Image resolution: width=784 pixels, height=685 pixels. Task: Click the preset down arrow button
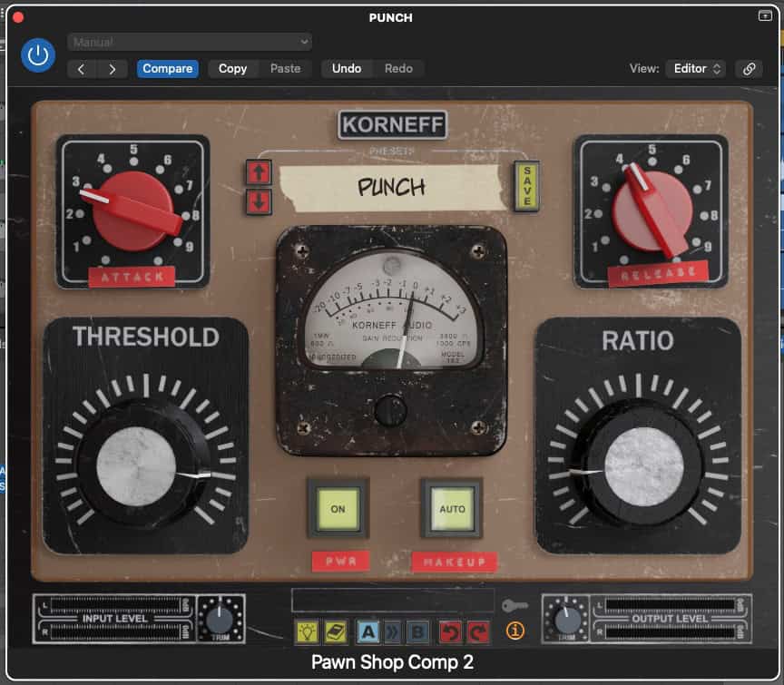coord(259,201)
